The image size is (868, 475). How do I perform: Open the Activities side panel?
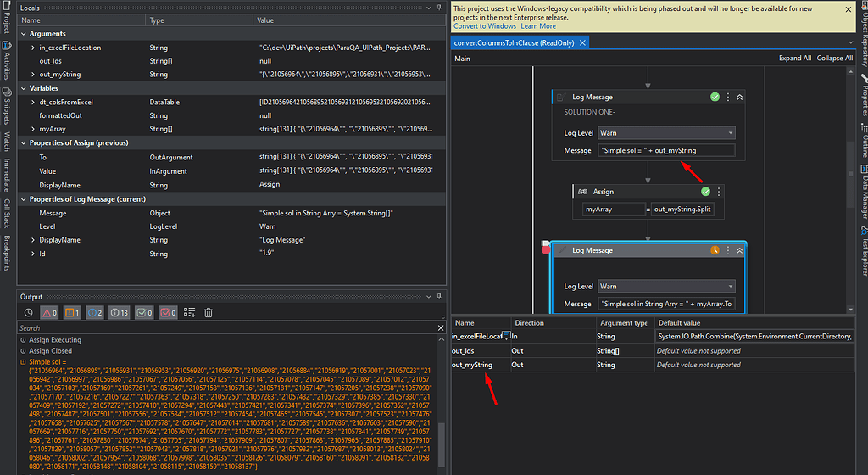click(x=7, y=60)
